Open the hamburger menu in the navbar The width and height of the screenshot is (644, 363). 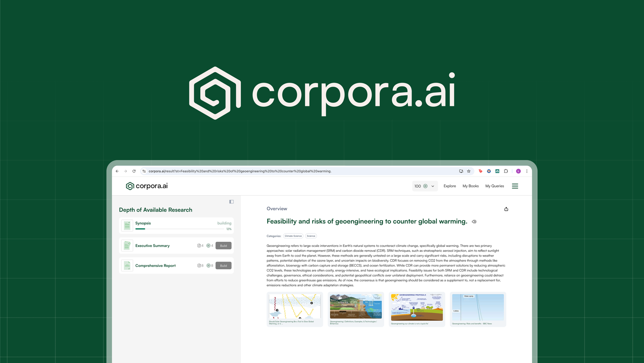[515, 186]
